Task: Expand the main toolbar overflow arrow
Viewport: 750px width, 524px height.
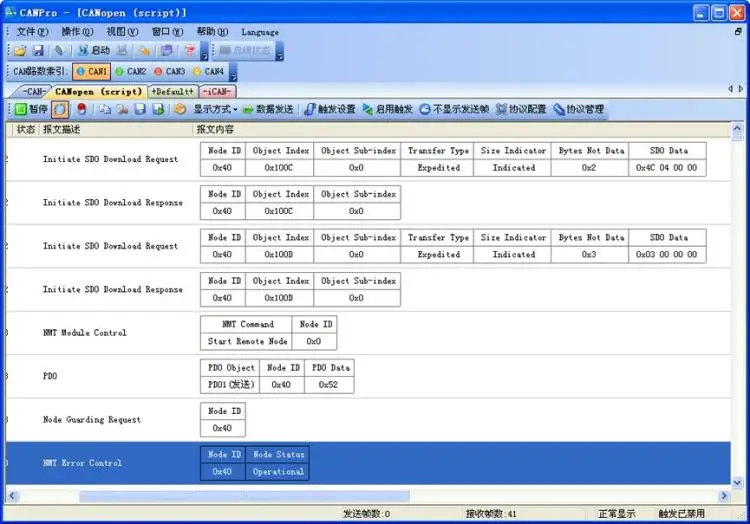Action: click(x=204, y=51)
